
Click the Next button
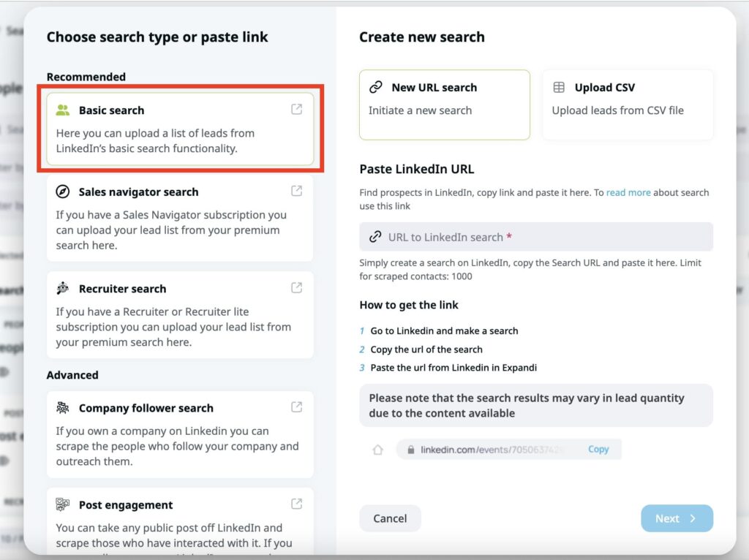coord(676,518)
